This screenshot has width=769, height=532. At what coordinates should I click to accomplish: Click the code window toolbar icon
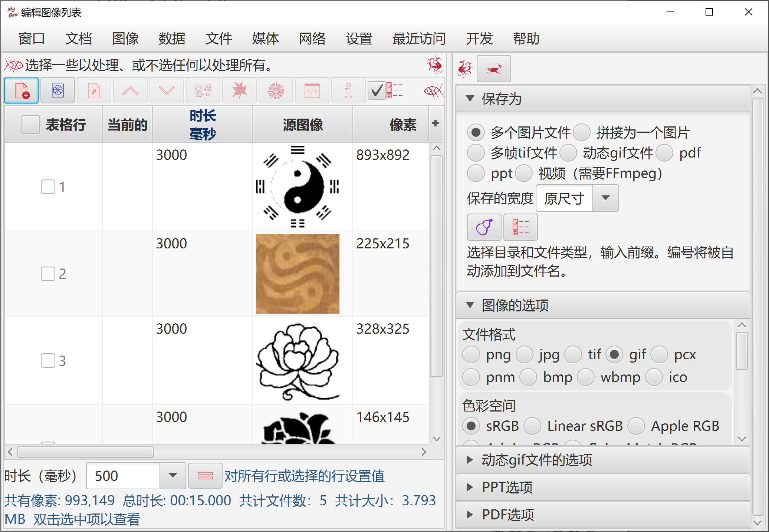coord(312,91)
